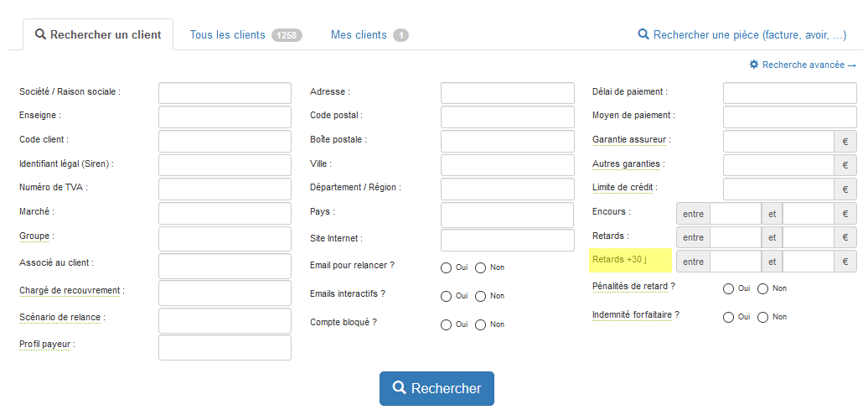Open the Mes clients tab
The height and width of the screenshot is (415, 868).
(359, 35)
